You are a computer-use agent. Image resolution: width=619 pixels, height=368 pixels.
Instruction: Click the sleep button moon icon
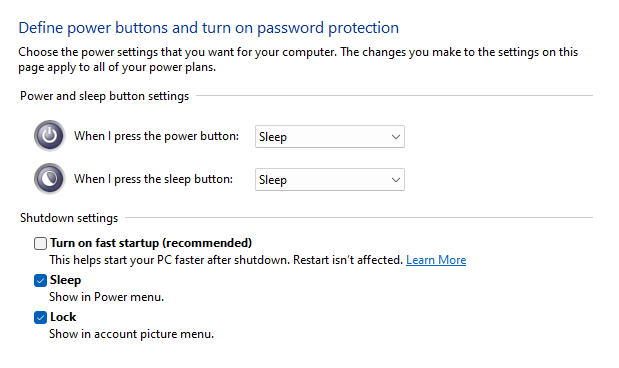point(49,179)
